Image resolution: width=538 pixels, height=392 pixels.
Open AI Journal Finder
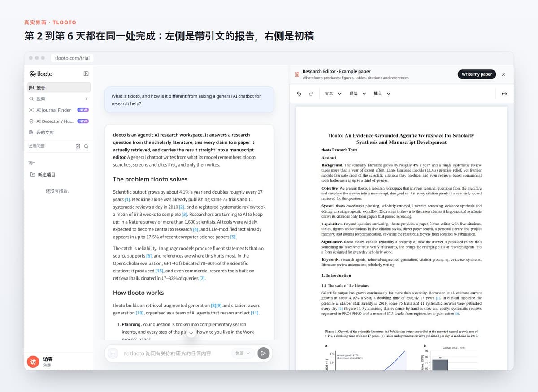click(59, 110)
